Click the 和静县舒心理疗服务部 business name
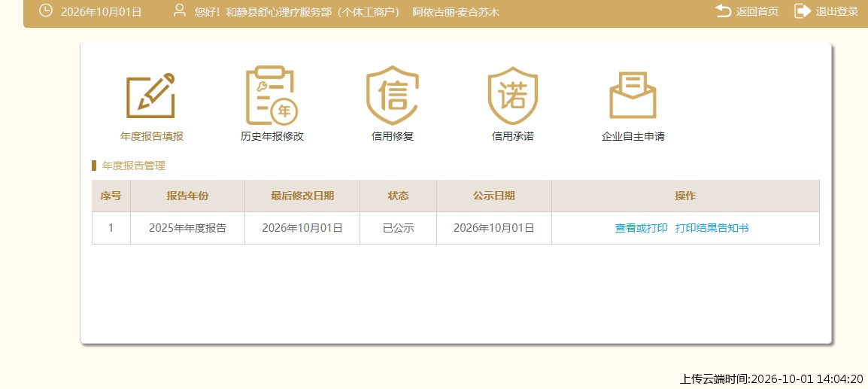 coord(278,11)
